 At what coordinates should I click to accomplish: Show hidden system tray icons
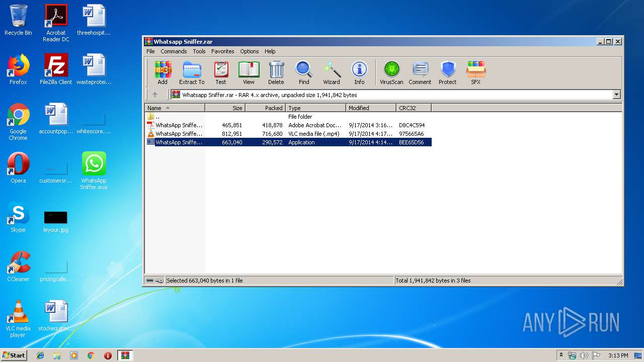561,355
